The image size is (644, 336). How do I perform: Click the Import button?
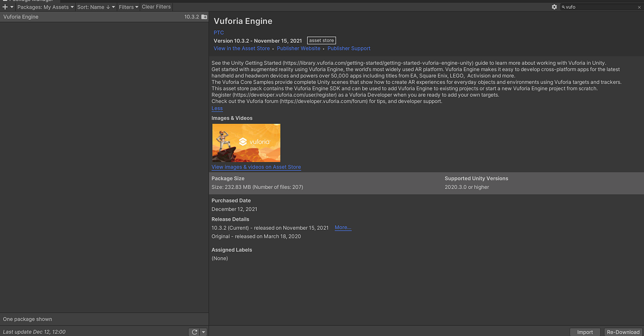(585, 332)
